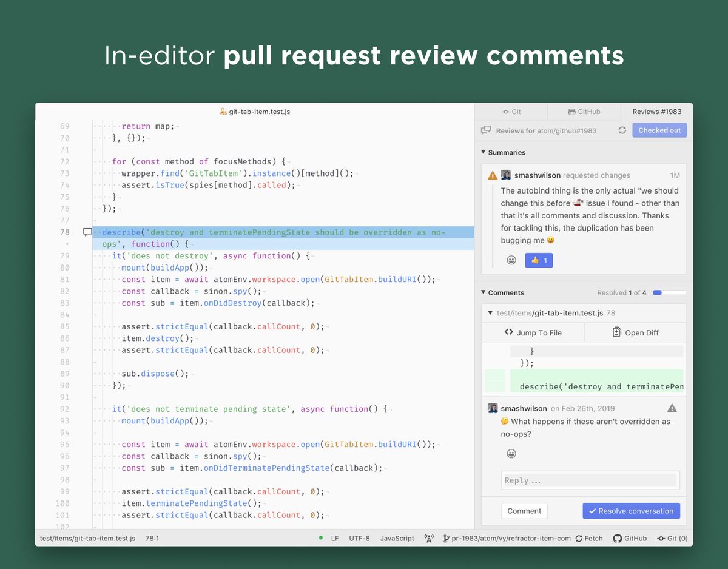Add emoji reaction to the summary
Screen dimensions: 728x569
[x=511, y=260]
